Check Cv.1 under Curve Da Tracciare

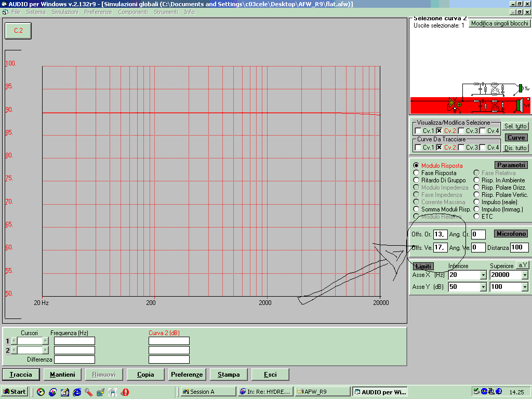(418, 147)
